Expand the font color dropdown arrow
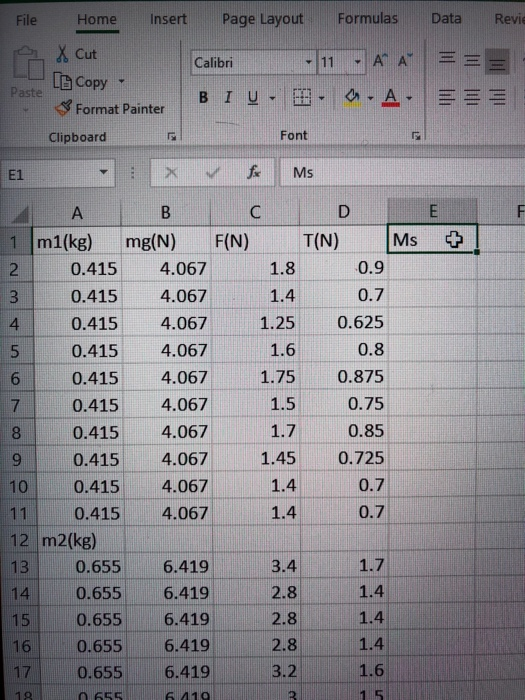The image size is (525, 700). (x=409, y=98)
